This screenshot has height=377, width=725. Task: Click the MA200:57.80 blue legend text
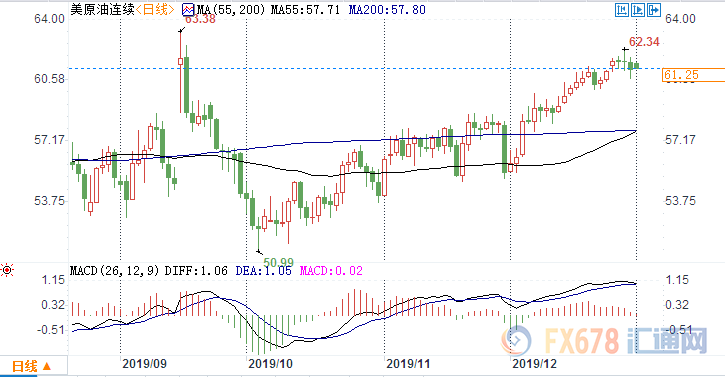(387, 10)
